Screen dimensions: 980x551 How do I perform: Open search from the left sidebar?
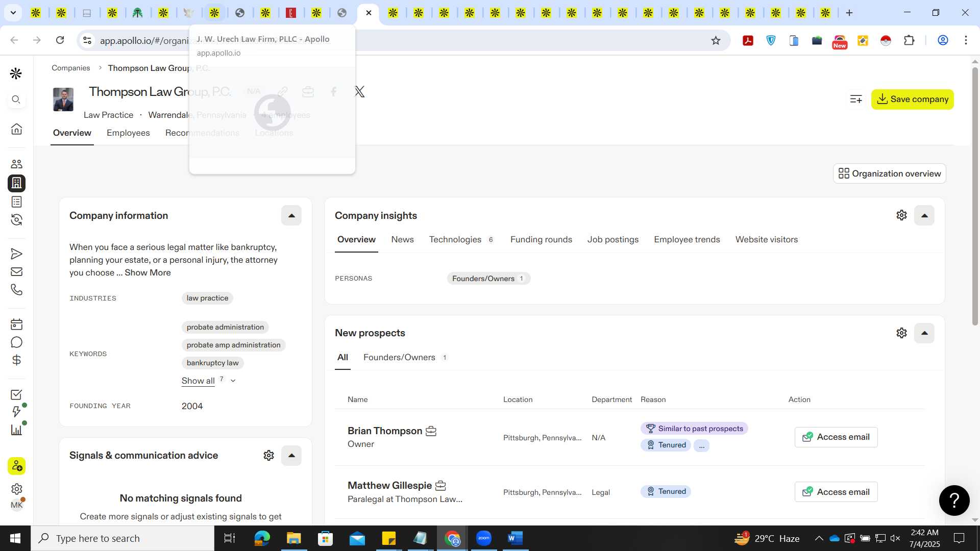tap(16, 99)
